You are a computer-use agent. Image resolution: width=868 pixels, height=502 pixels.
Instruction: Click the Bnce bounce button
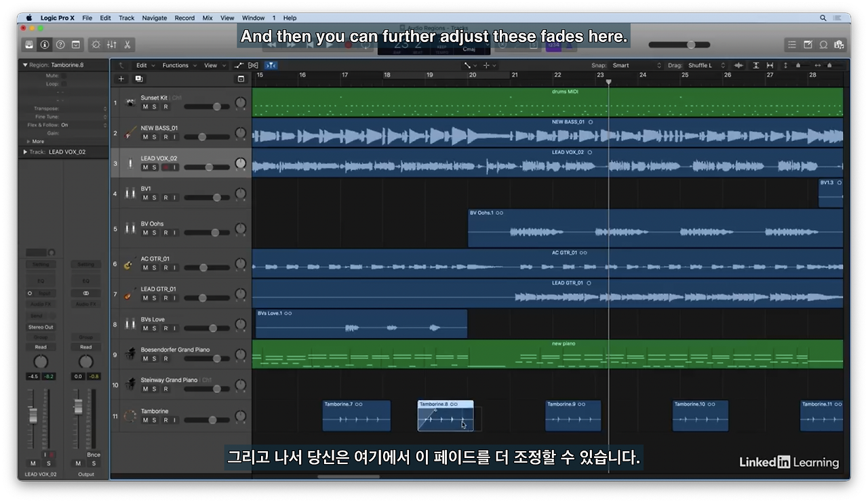coord(94,455)
